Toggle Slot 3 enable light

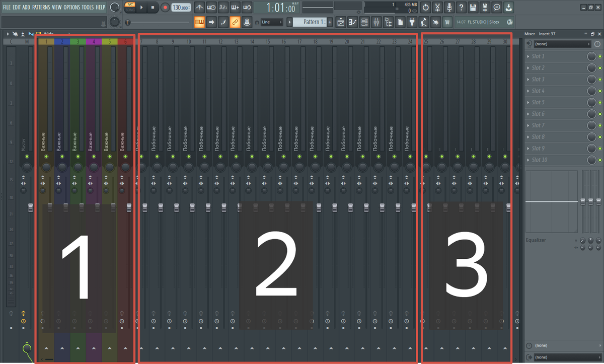point(600,79)
